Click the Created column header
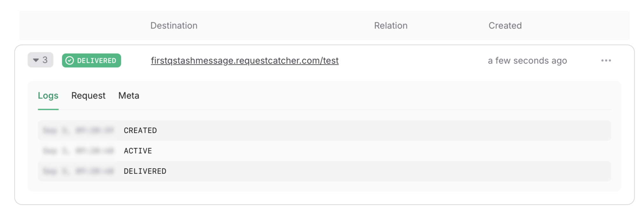This screenshot has height=210, width=644. (x=505, y=25)
